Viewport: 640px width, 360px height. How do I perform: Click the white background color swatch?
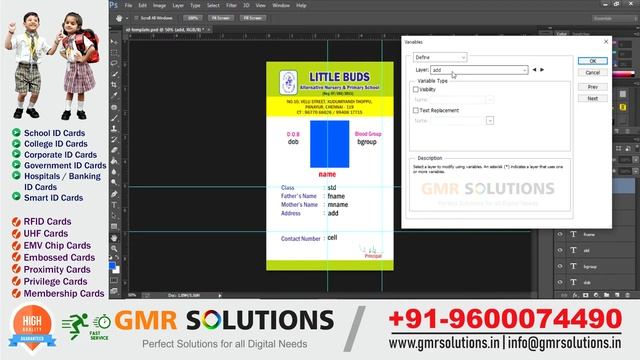coord(117,270)
